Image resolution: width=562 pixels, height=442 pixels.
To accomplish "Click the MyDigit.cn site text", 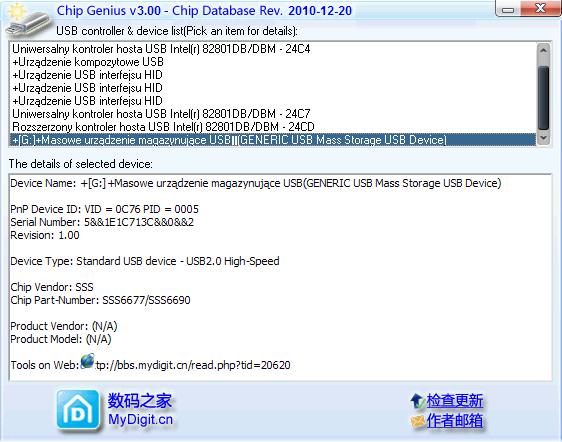I will pos(140,419).
